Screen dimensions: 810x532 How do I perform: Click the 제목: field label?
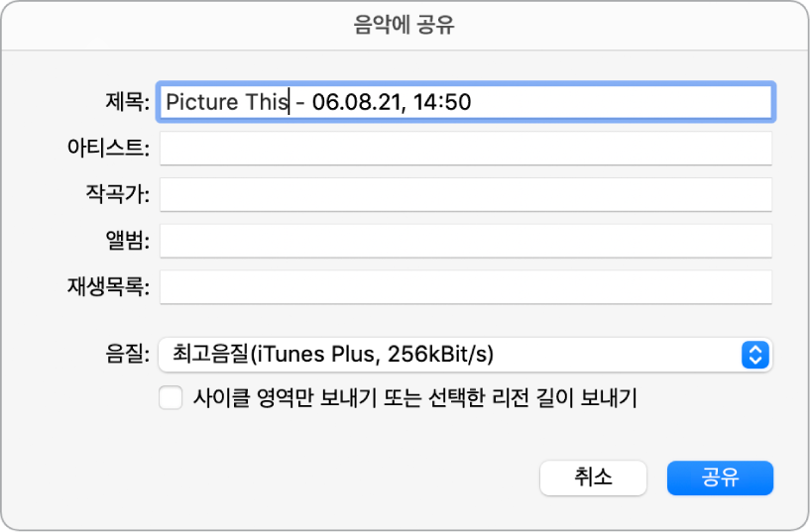pyautogui.click(x=128, y=102)
